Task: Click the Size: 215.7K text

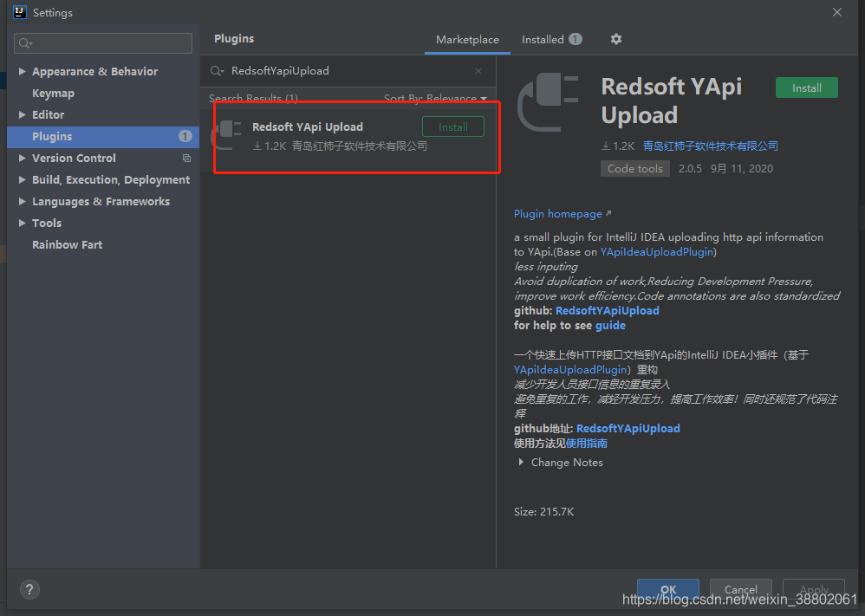Action: click(544, 512)
